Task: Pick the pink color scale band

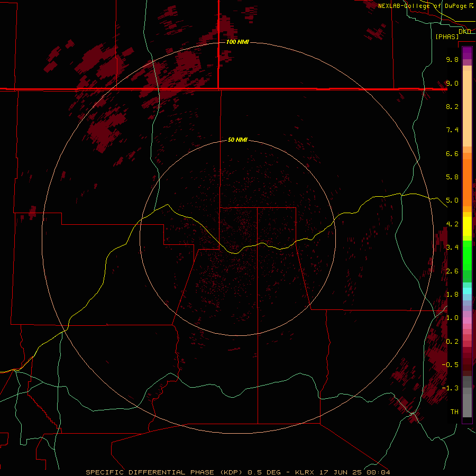Action: click(467, 321)
